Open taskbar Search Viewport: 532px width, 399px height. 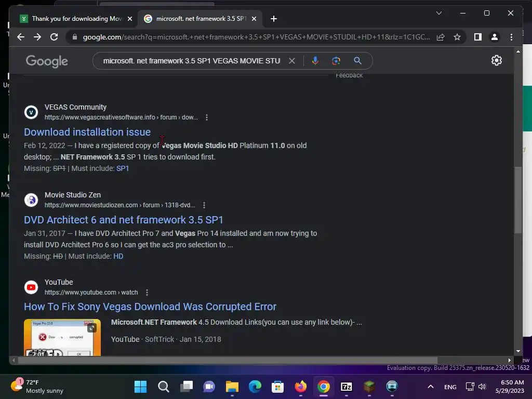pos(163,387)
